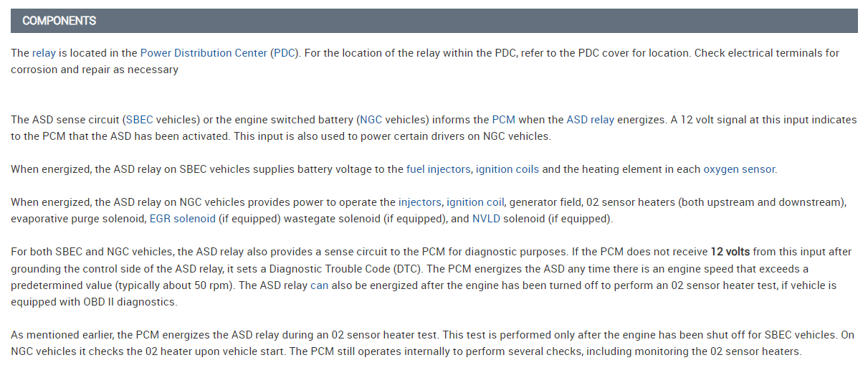The image size is (868, 388).
Task: Click 'injectors' link in NGC vehicles paragraph
Action: (420, 203)
